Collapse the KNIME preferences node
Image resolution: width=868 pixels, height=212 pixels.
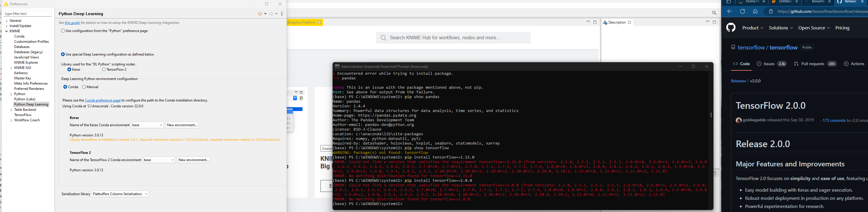[x=7, y=31]
